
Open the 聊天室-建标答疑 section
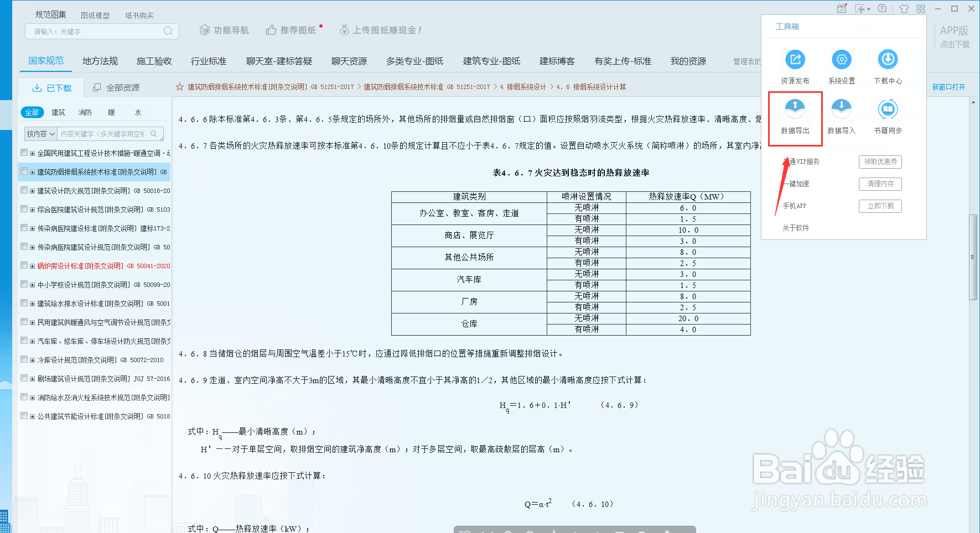[x=279, y=61]
